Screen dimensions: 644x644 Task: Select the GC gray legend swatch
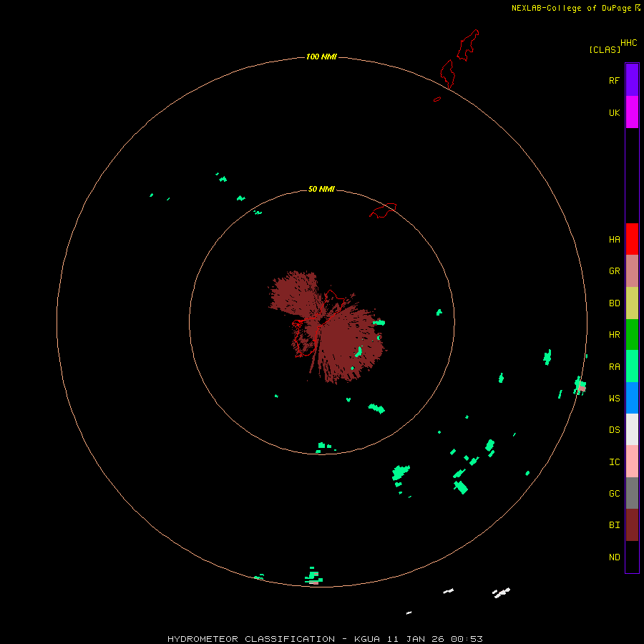(x=632, y=493)
